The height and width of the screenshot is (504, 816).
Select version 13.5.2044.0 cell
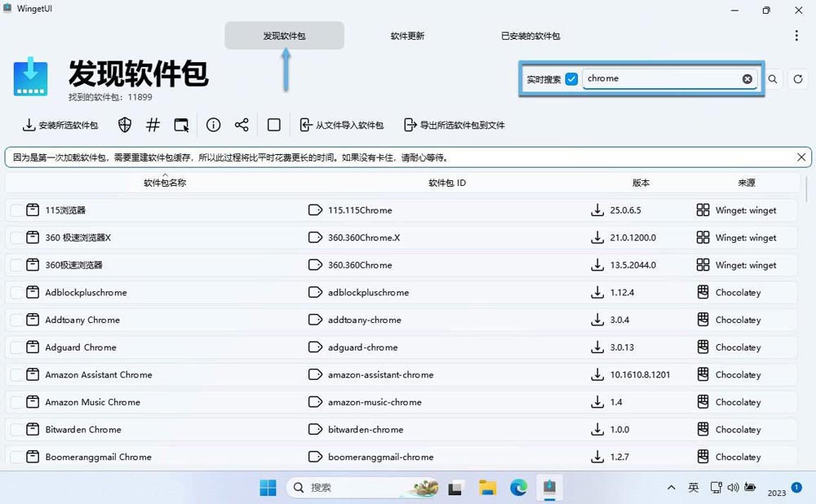click(633, 265)
